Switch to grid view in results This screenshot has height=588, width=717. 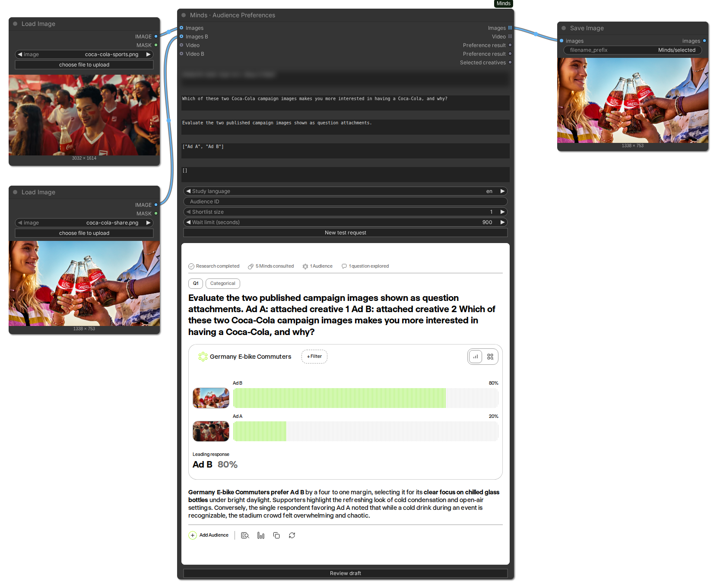click(x=490, y=357)
